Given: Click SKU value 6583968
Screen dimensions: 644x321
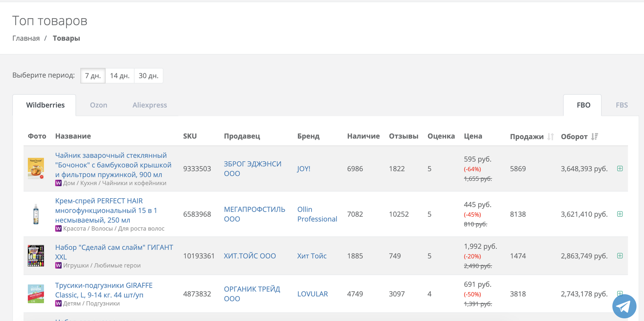Looking at the screenshot, I should coord(197,214).
